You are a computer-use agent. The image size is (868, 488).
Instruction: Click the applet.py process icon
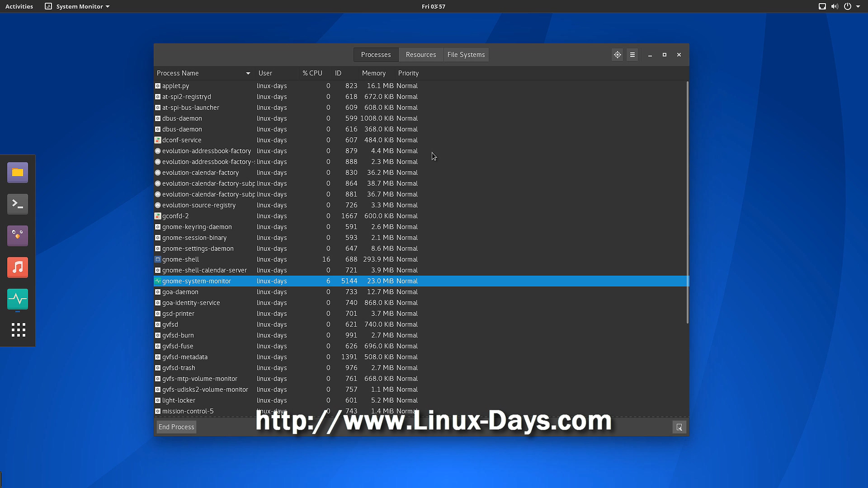coord(158,86)
